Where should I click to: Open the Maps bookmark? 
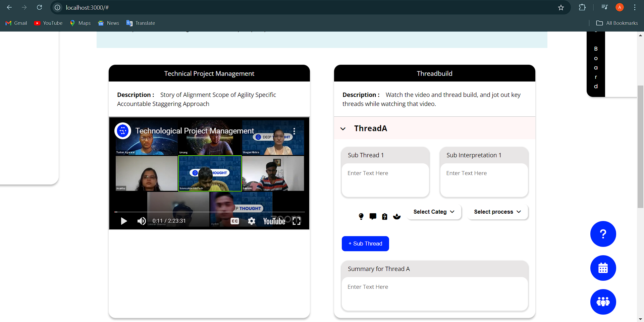pos(80,23)
